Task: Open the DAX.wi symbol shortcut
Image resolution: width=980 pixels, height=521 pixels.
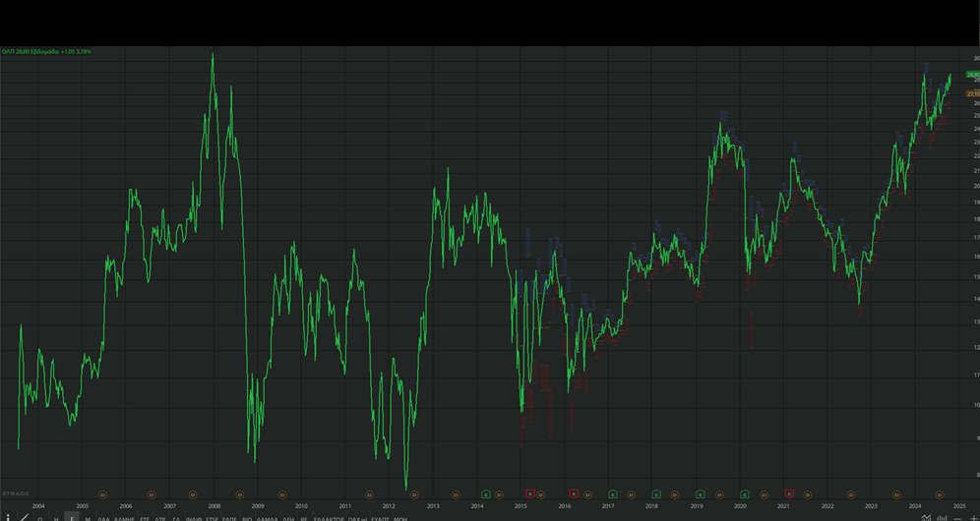Action: 358,518
